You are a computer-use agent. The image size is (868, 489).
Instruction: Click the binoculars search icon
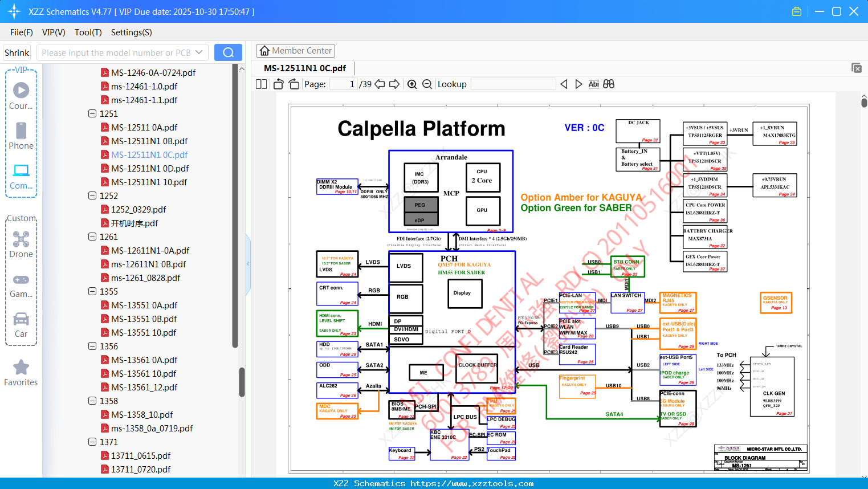[x=609, y=84]
